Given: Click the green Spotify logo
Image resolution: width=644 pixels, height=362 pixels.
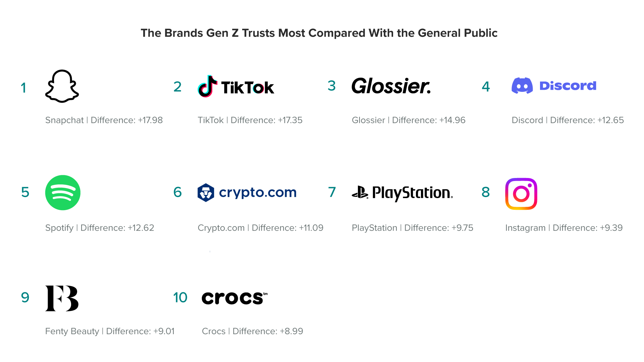Looking at the screenshot, I should tap(63, 192).
